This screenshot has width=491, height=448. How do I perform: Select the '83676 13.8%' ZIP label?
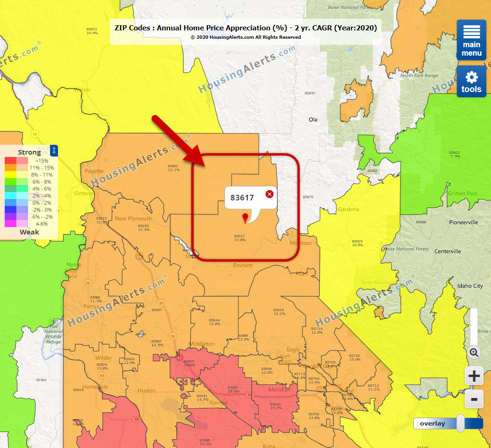point(102,366)
